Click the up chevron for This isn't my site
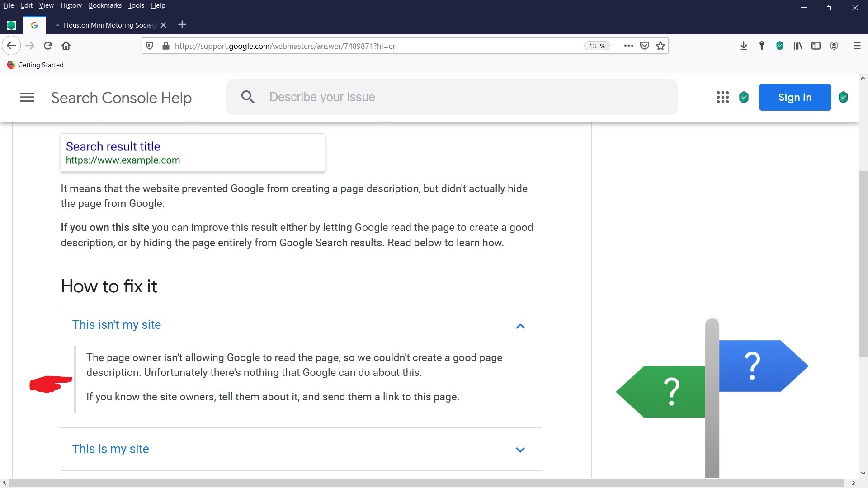The height and width of the screenshot is (488, 868). pyautogui.click(x=520, y=326)
